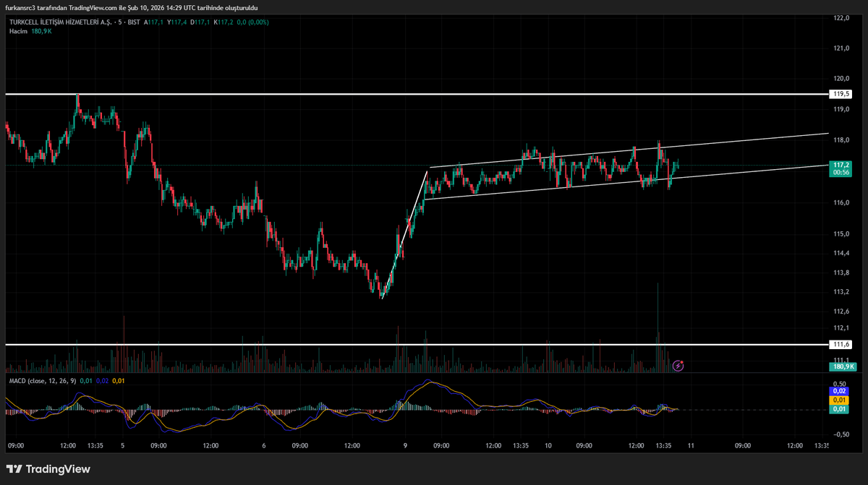Screen dimensions: 868x485
Task: Click the 120,0 price axis value
Action: pyautogui.click(x=841, y=79)
